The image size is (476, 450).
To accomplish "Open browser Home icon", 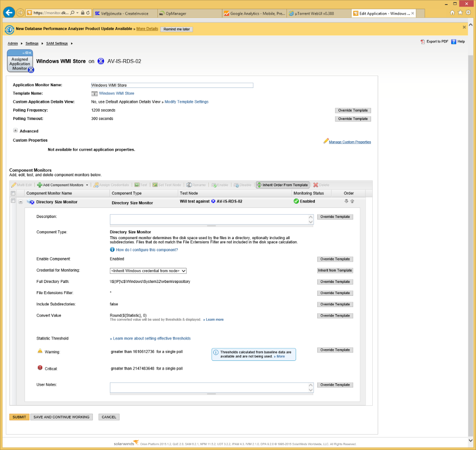I will 452,12.
